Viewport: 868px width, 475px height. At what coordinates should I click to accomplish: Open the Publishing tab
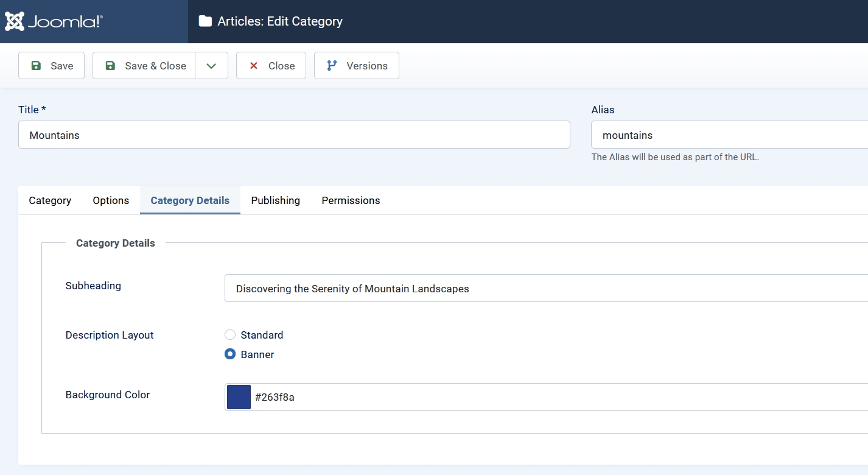pos(276,200)
